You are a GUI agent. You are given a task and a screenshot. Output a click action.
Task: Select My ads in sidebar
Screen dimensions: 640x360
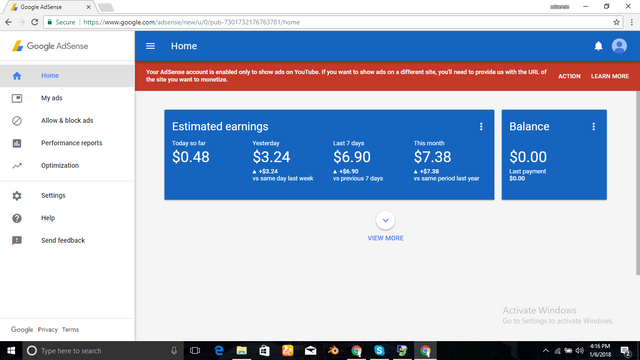[52, 98]
